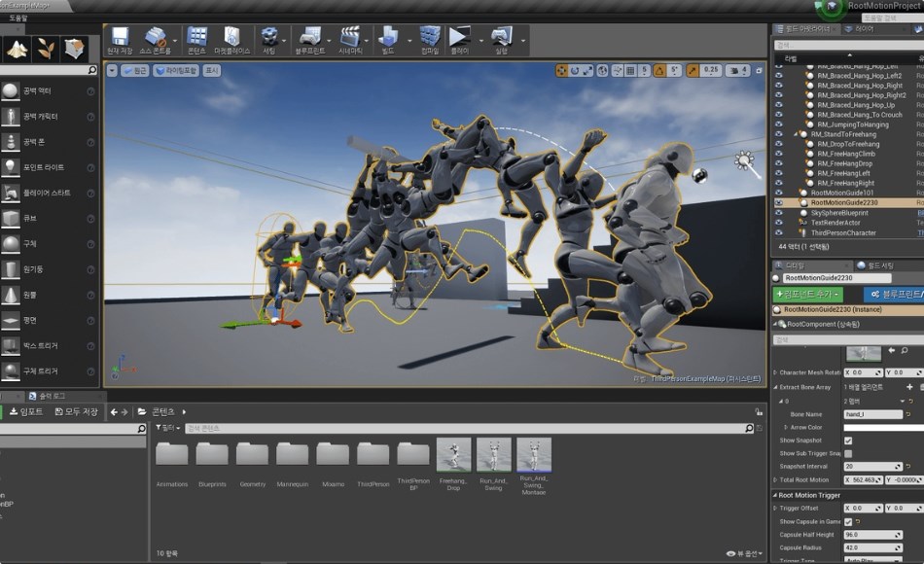Enable the Show Sub Trigger Snapshot checkbox
This screenshot has width=924, height=564.
[847, 453]
